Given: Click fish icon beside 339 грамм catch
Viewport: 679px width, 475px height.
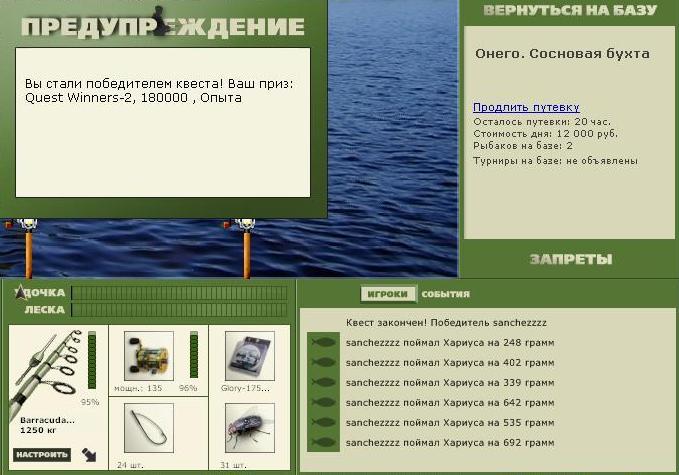Looking at the screenshot, I should (323, 382).
